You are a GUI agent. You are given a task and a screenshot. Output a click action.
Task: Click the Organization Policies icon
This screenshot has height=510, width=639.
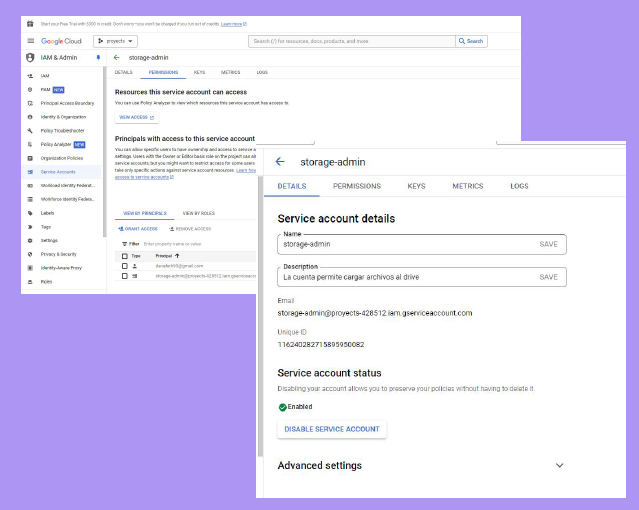click(30, 158)
